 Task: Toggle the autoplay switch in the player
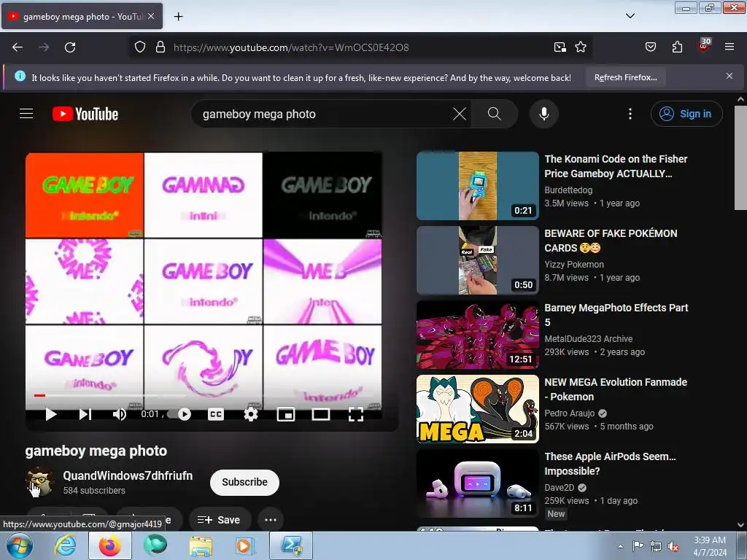180,414
